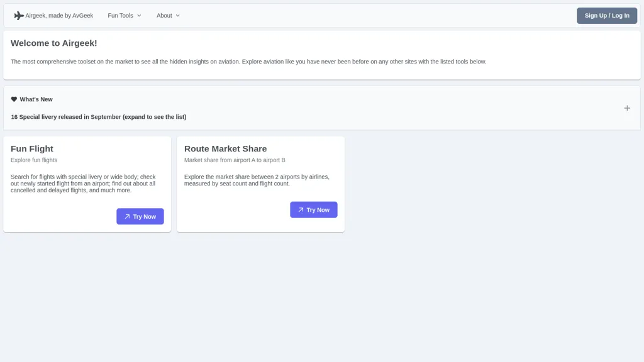Open the Fun Tools menu
The height and width of the screenshot is (362, 644).
(x=120, y=16)
